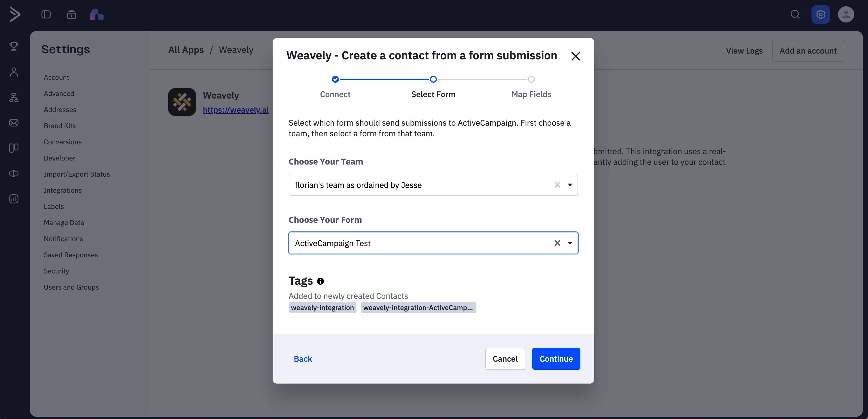Image resolution: width=868 pixels, height=419 pixels.
Task: Click the Settings heading
Action: tap(65, 50)
